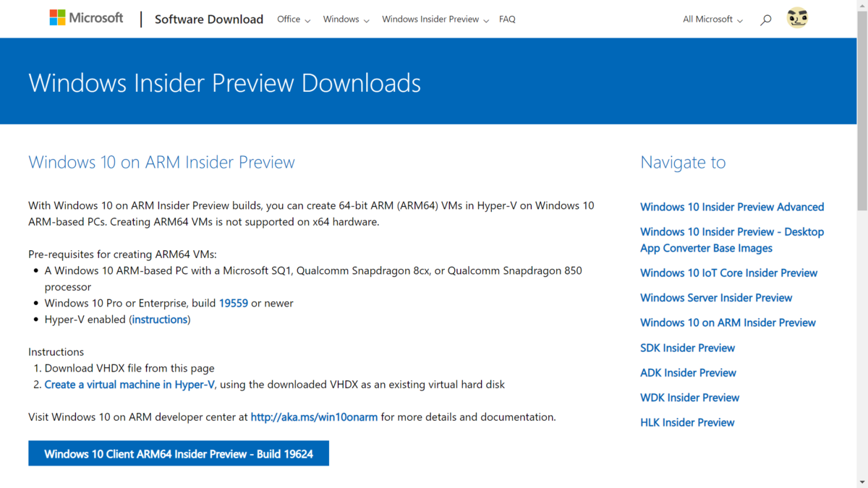Navigate to SDK Insider Preview
This screenshot has width=868, height=488.
687,348
